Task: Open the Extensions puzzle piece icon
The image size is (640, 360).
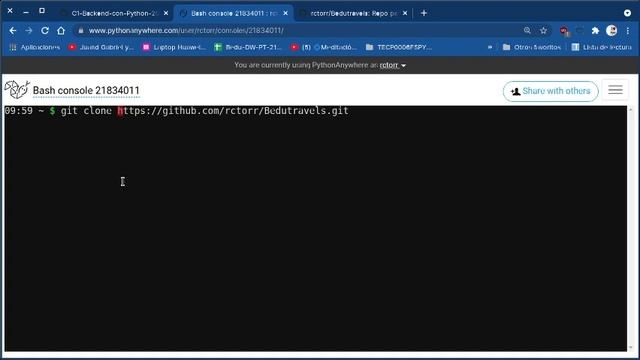Action: tap(595, 31)
